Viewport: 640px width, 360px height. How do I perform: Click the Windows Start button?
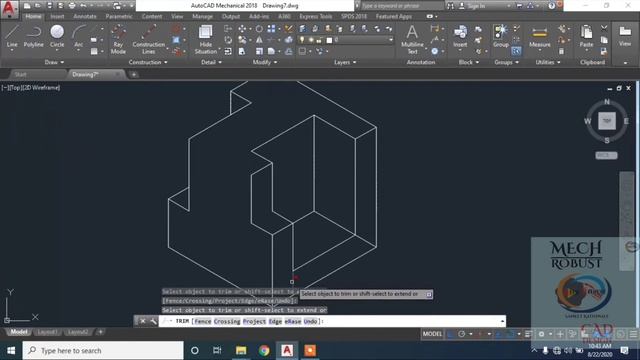[11, 351]
